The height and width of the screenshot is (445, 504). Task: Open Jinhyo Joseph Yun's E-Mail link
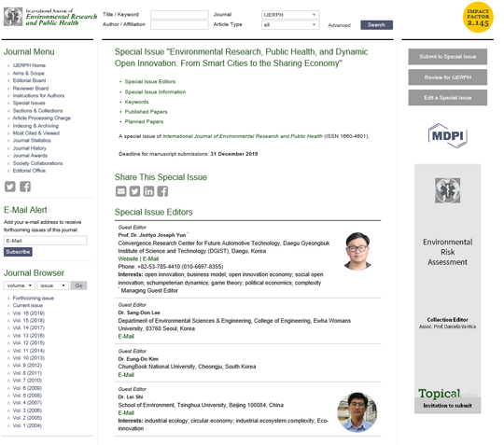point(150,258)
